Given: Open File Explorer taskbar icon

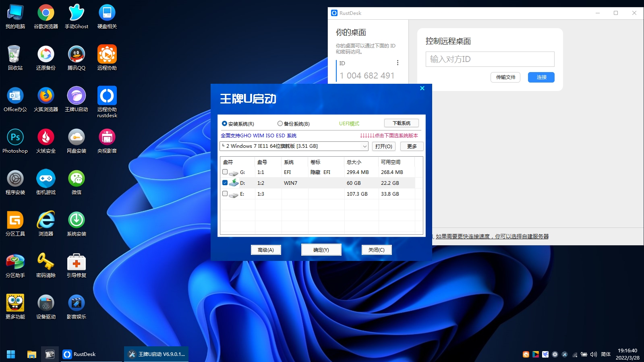Looking at the screenshot, I should pos(31,354).
